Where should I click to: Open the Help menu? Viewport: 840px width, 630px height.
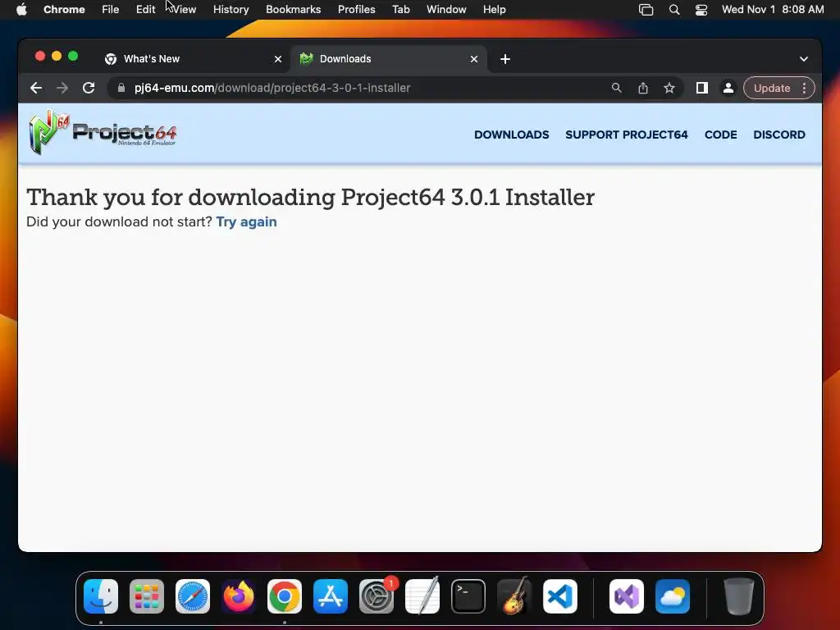point(494,10)
